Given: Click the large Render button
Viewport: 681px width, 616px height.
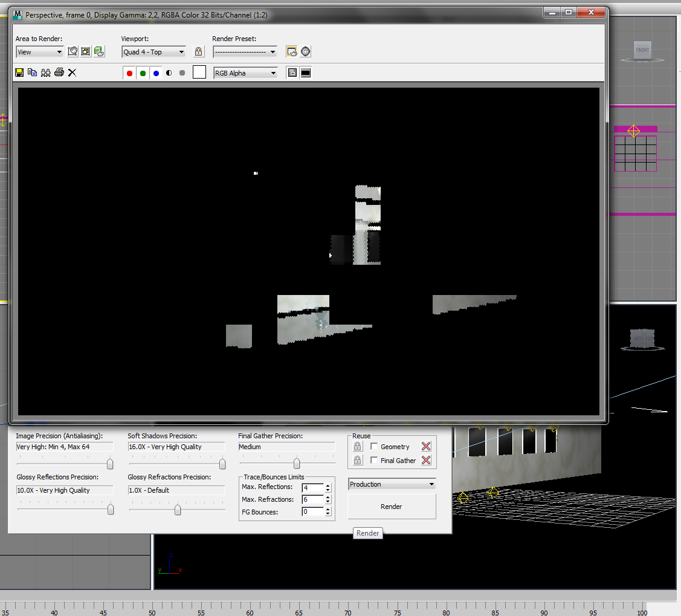Looking at the screenshot, I should 392,507.
